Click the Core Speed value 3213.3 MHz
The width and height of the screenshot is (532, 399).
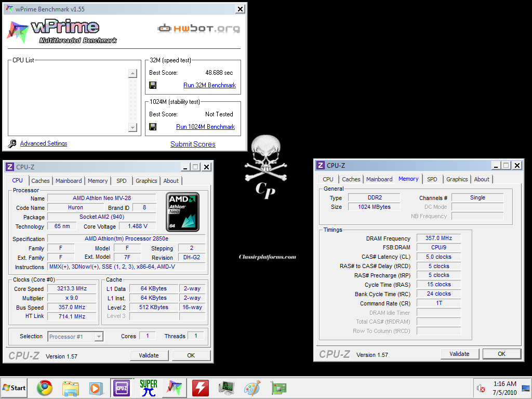pos(72,289)
